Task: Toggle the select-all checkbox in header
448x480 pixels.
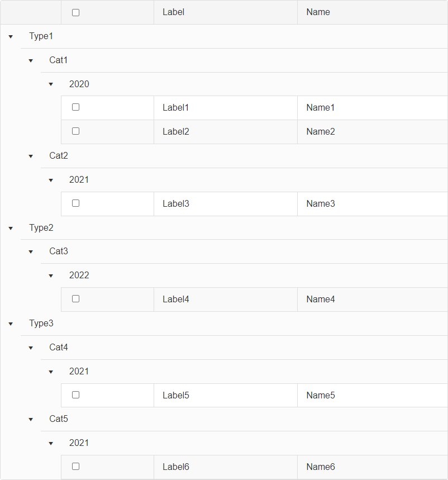Action: coord(76,12)
